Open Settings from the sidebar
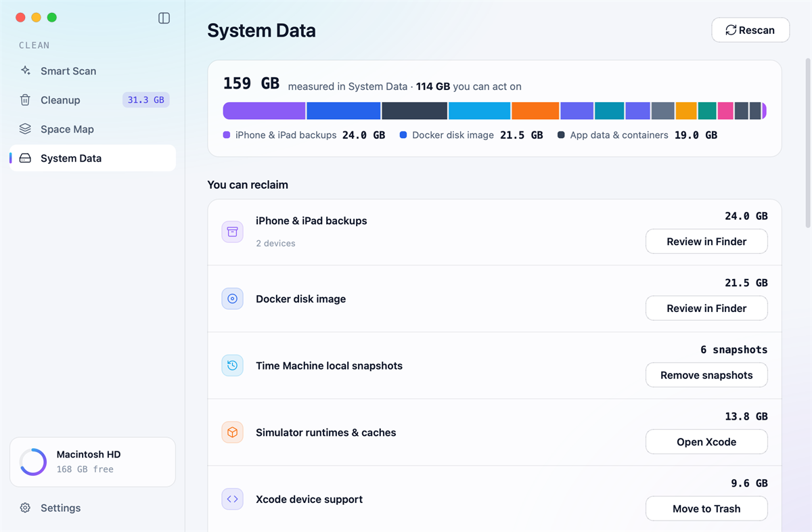Image resolution: width=812 pixels, height=532 pixels. click(x=93, y=508)
